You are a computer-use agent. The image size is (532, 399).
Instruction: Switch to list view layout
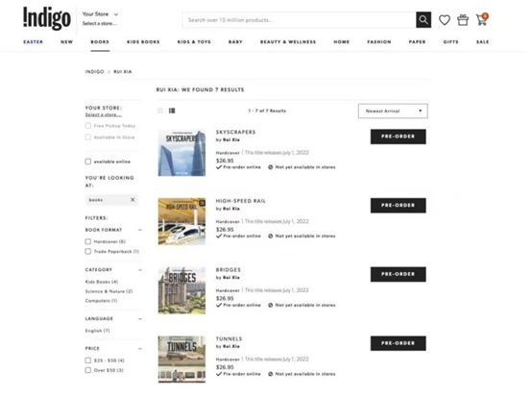(172, 111)
